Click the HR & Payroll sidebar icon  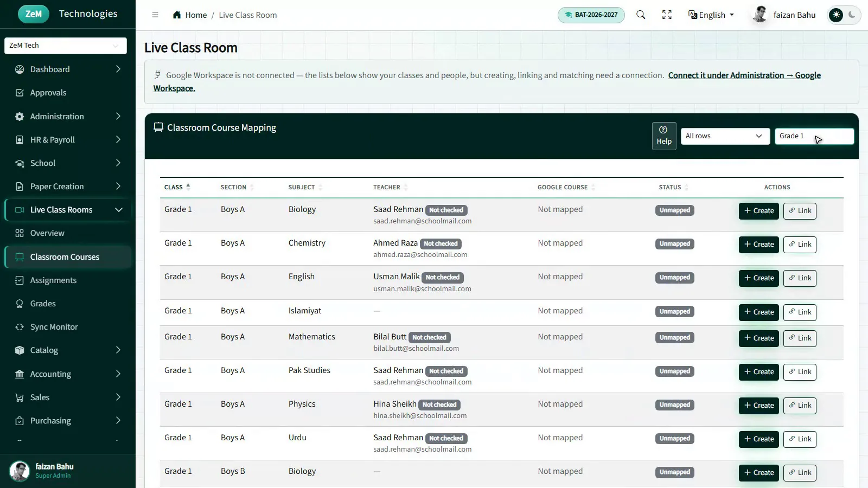tap(20, 140)
